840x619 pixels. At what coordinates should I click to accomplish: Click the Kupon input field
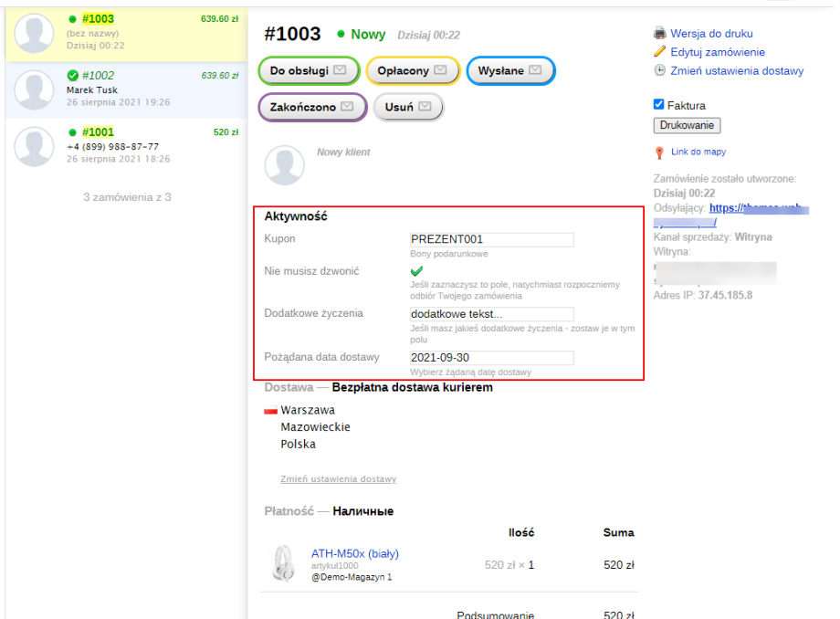pyautogui.click(x=491, y=239)
